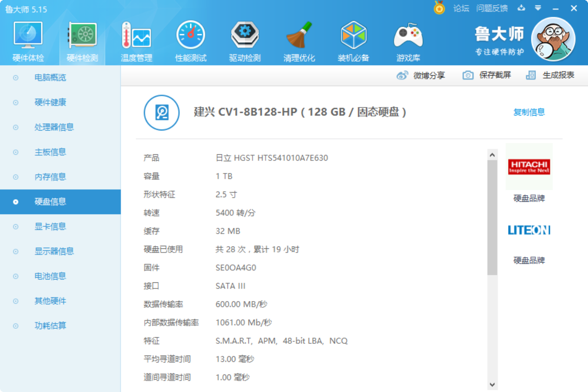
Task: Click the 硬盘品牌 label under LITEON logo
Action: [529, 260]
